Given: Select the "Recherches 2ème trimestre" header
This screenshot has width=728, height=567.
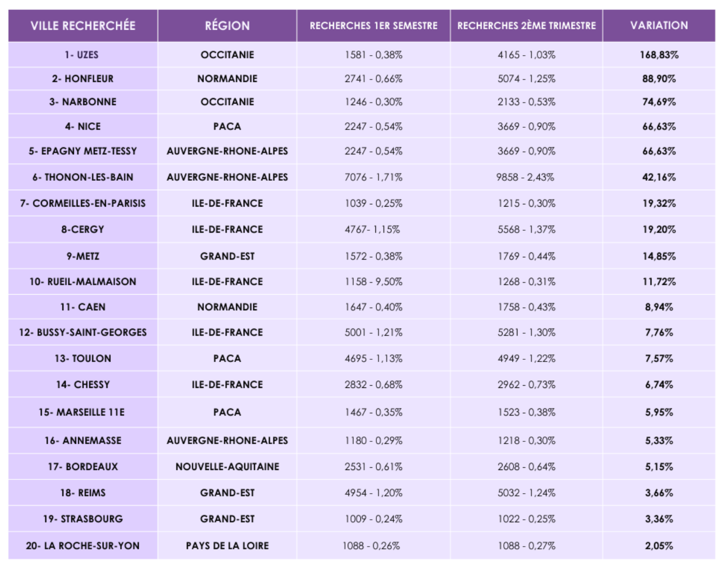Looking at the screenshot, I should (526, 25).
